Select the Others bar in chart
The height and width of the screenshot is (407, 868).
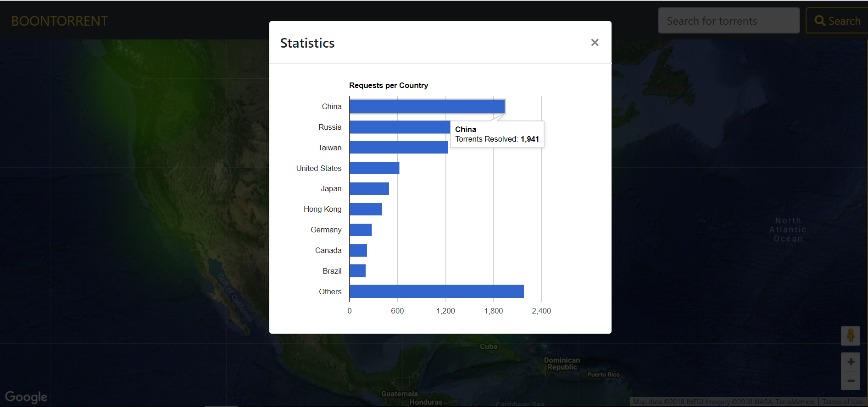tap(437, 291)
